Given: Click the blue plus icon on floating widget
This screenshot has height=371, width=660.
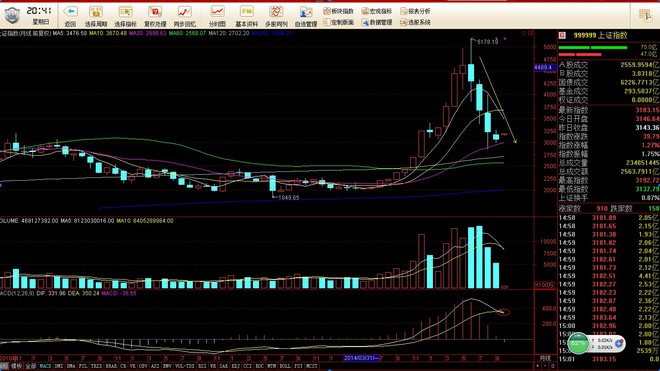Looking at the screenshot, I should (x=619, y=344).
